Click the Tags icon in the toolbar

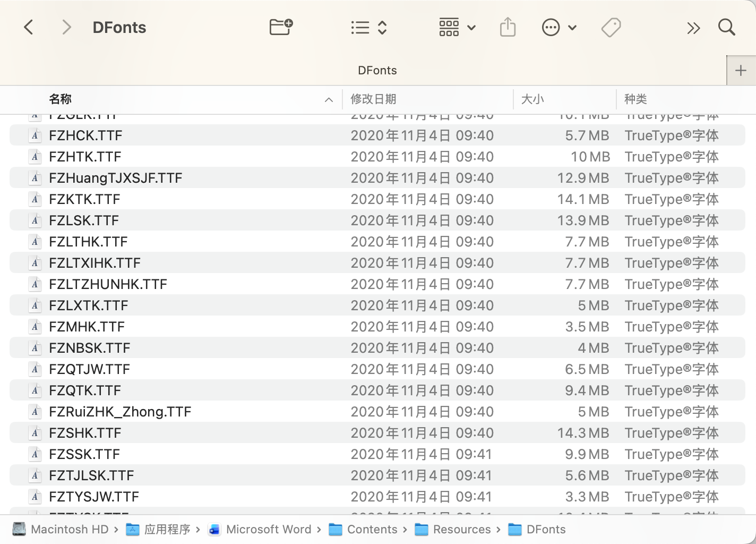[x=611, y=27]
